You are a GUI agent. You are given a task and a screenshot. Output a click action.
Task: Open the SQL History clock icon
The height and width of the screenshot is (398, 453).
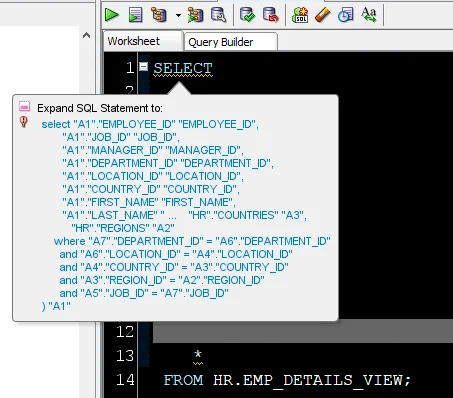[345, 15]
